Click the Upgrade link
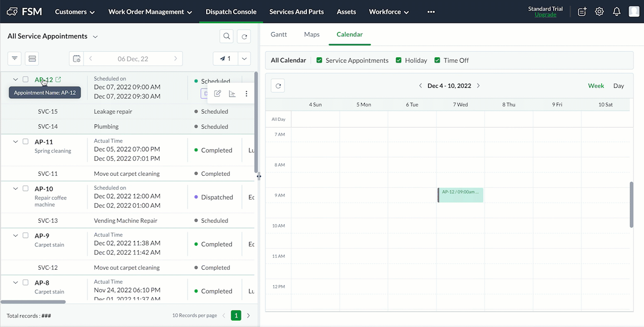 point(545,15)
